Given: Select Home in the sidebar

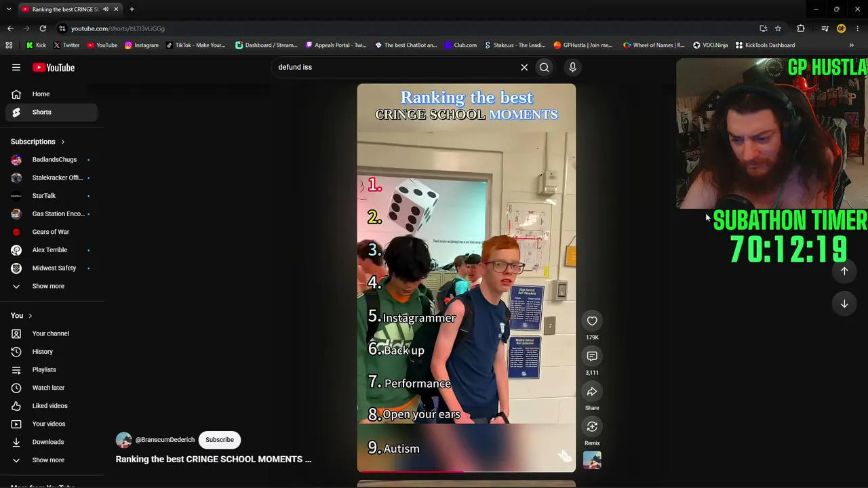Looking at the screenshot, I should [x=52, y=94].
